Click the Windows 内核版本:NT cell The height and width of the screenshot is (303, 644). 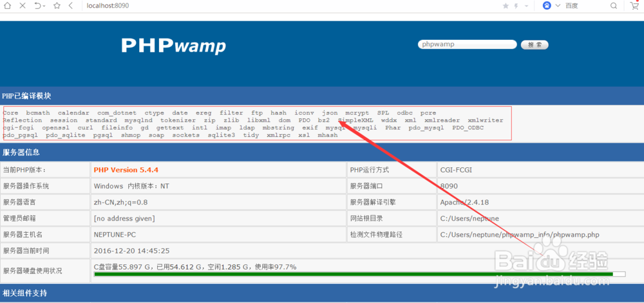(x=218, y=186)
